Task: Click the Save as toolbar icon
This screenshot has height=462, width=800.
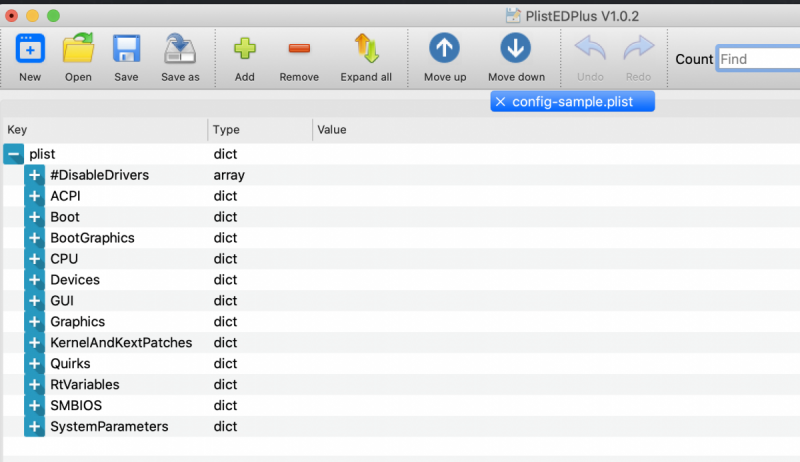Action: coord(180,49)
